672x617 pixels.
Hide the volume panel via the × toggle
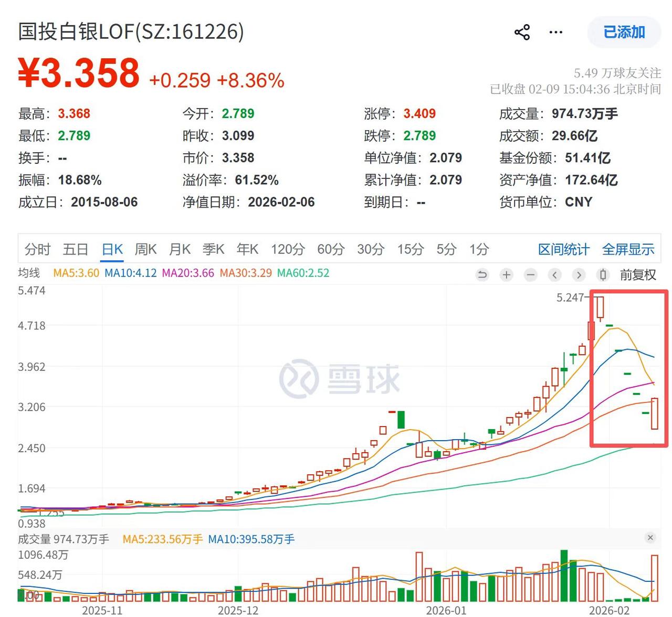(x=649, y=538)
